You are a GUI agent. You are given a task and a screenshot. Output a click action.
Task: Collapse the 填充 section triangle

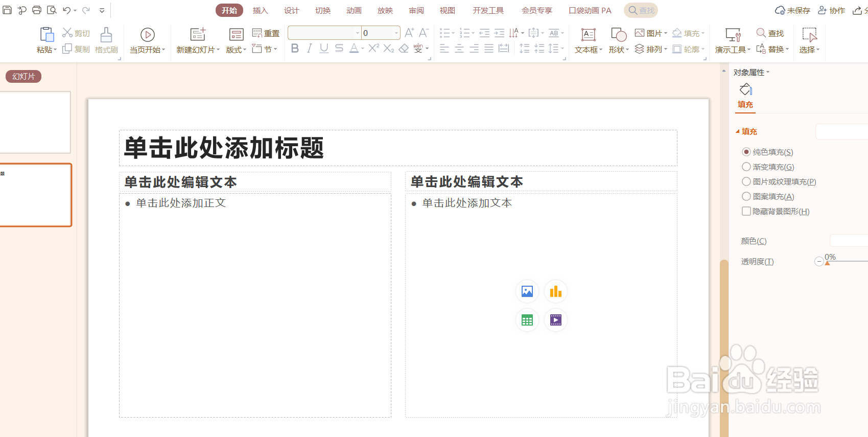[738, 131]
